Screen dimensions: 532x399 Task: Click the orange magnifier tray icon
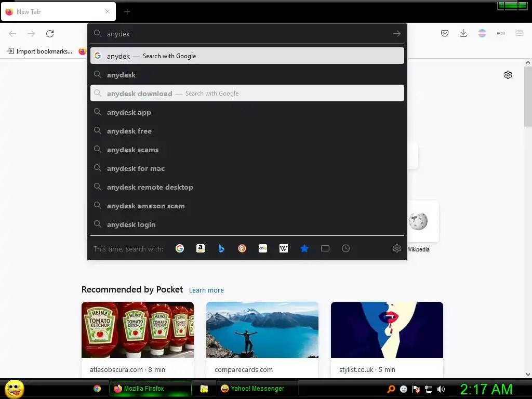pyautogui.click(x=391, y=389)
